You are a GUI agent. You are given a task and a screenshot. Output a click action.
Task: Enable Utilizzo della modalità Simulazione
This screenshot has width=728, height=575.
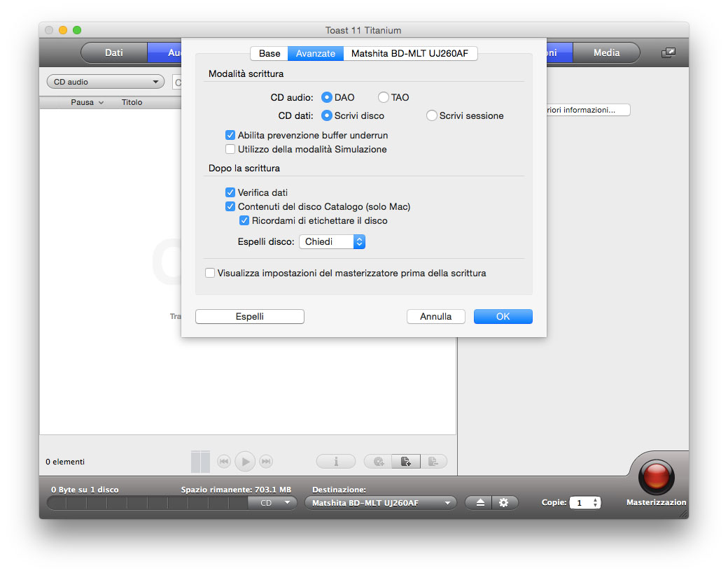click(230, 149)
